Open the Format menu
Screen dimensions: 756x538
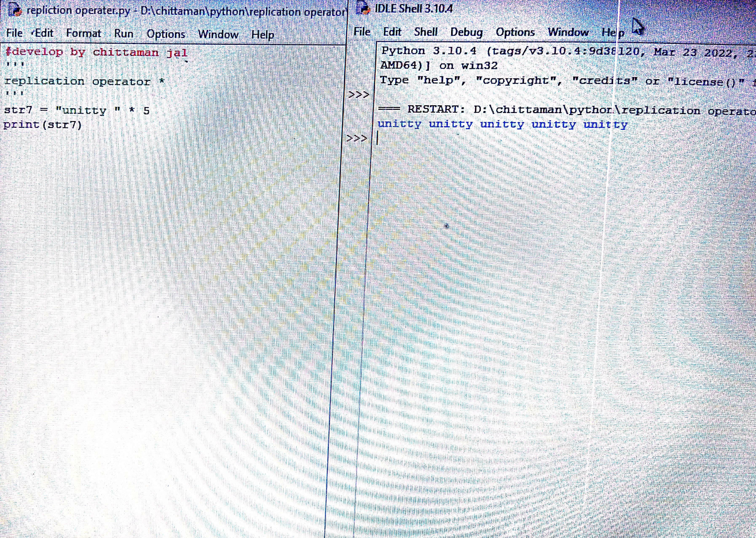[84, 33]
